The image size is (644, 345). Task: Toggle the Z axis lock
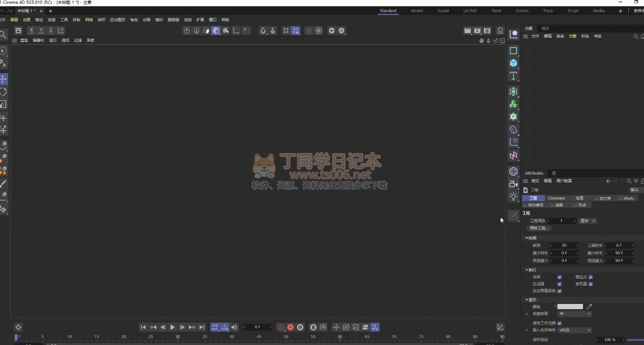pyautogui.click(x=51, y=30)
